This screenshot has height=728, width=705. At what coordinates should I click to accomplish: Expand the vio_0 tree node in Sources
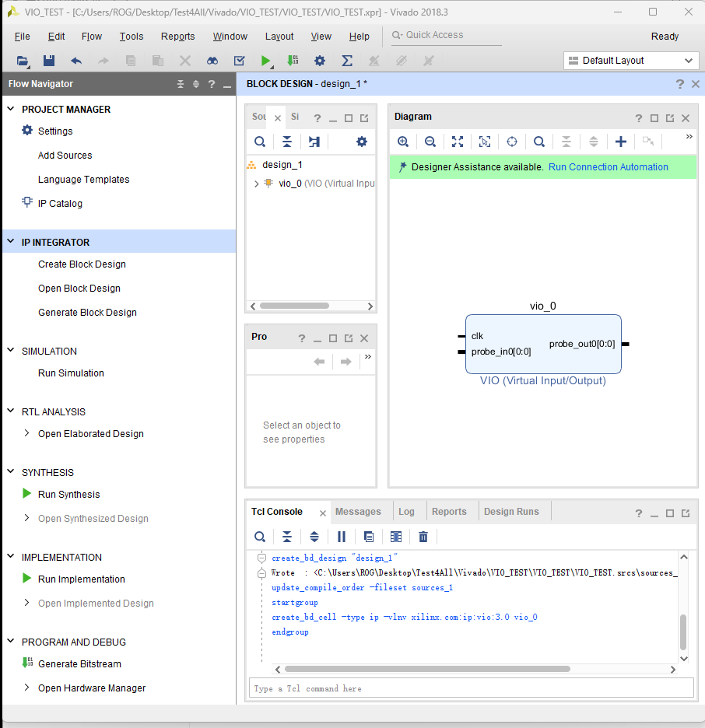point(256,184)
